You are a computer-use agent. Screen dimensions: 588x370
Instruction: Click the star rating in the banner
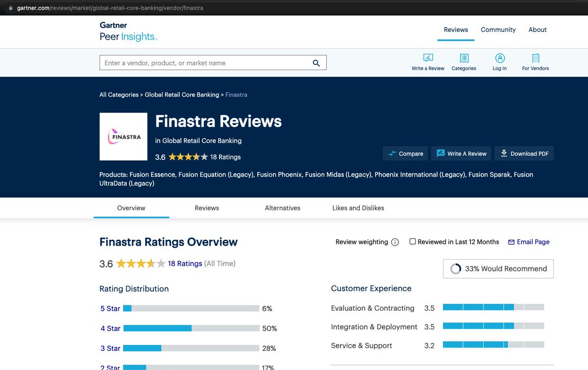pyautogui.click(x=188, y=157)
